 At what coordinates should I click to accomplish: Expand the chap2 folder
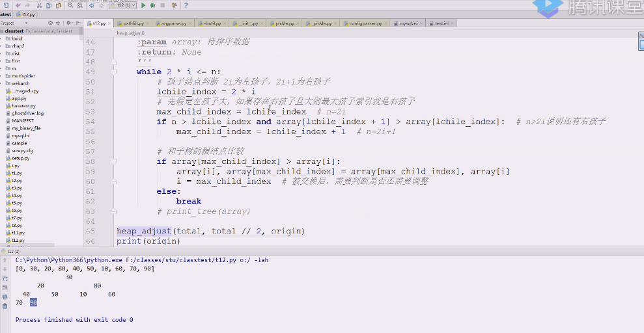1,46
